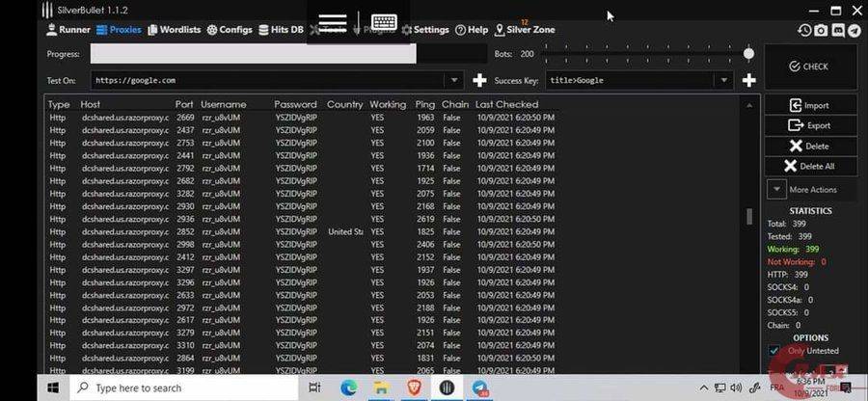Open the Hits DB tab

tap(282, 30)
